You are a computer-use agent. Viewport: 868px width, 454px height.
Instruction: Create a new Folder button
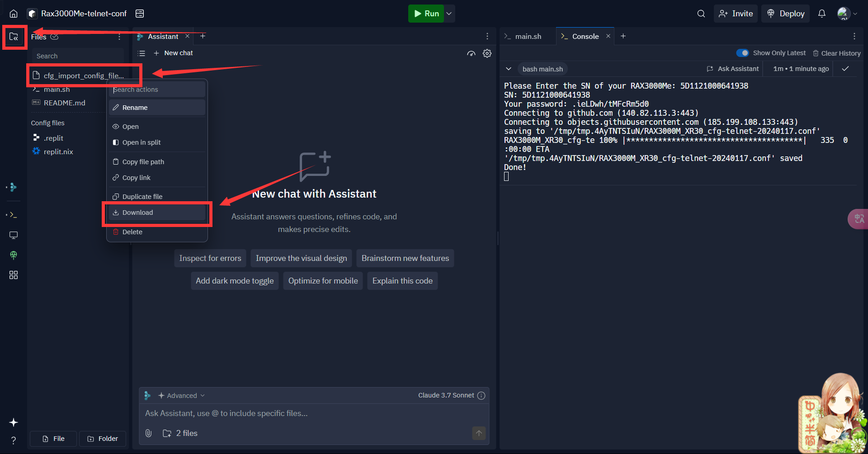(x=103, y=439)
